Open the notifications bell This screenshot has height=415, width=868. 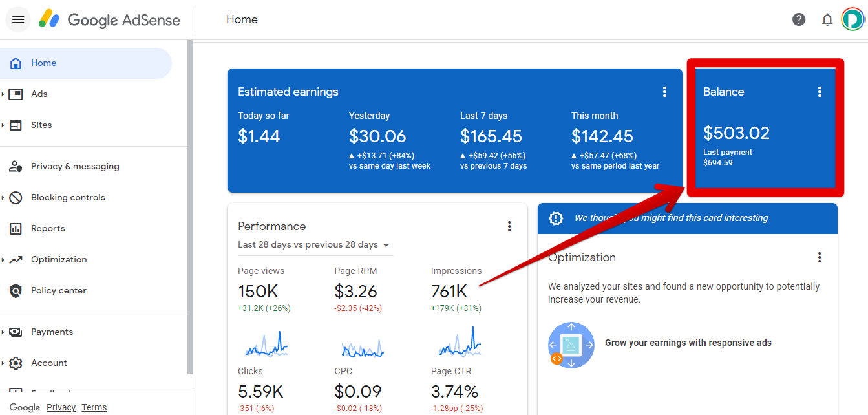tap(827, 20)
